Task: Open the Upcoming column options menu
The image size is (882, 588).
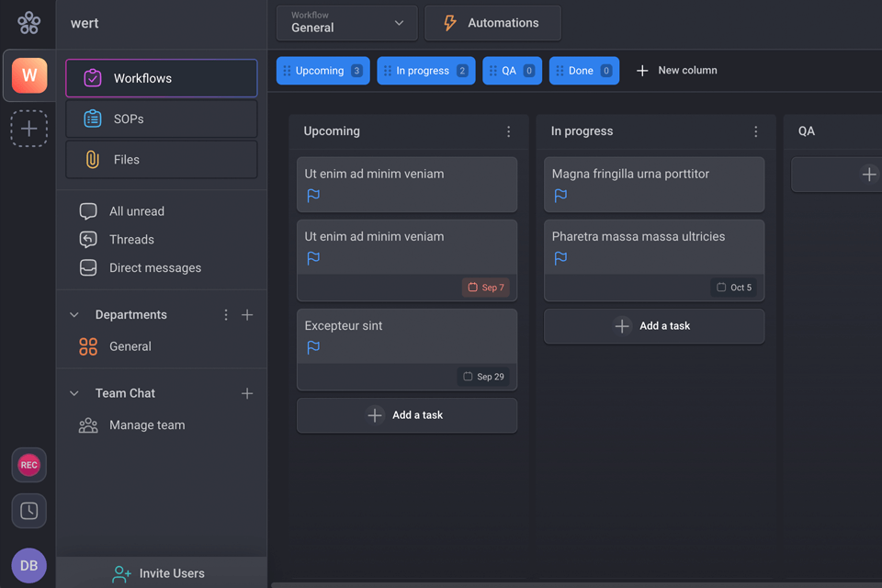Action: (x=509, y=131)
